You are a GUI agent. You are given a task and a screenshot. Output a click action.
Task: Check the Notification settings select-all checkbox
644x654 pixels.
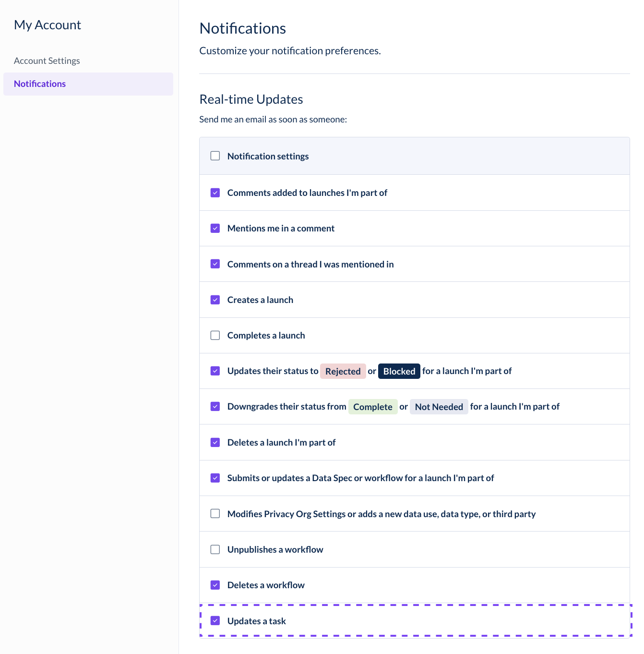coord(215,156)
